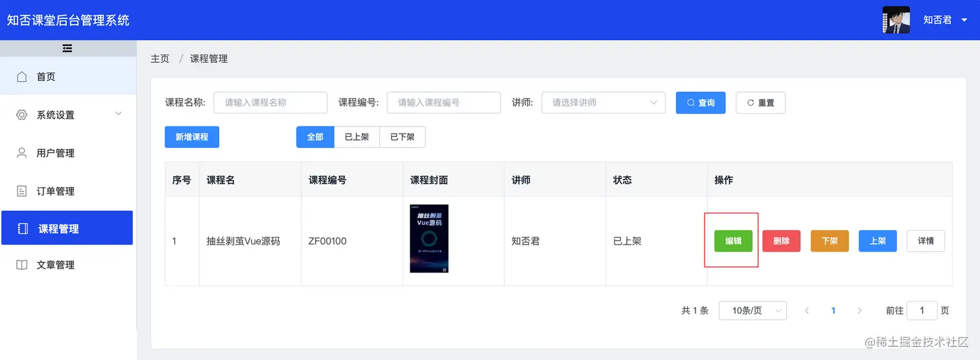Click the 主页 breadcrumb link
Screen dimensions: 980x360
(x=160, y=58)
